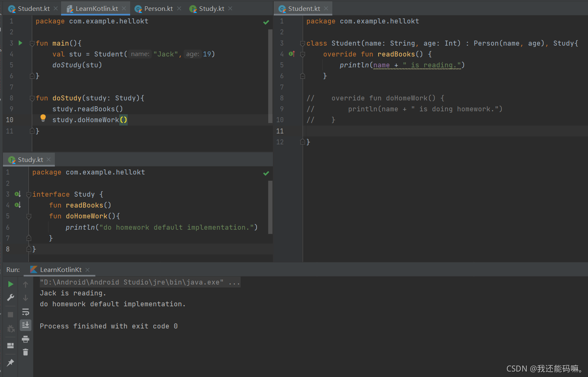
Task: Click study.readBooks() on line 9
Action: tap(87, 109)
